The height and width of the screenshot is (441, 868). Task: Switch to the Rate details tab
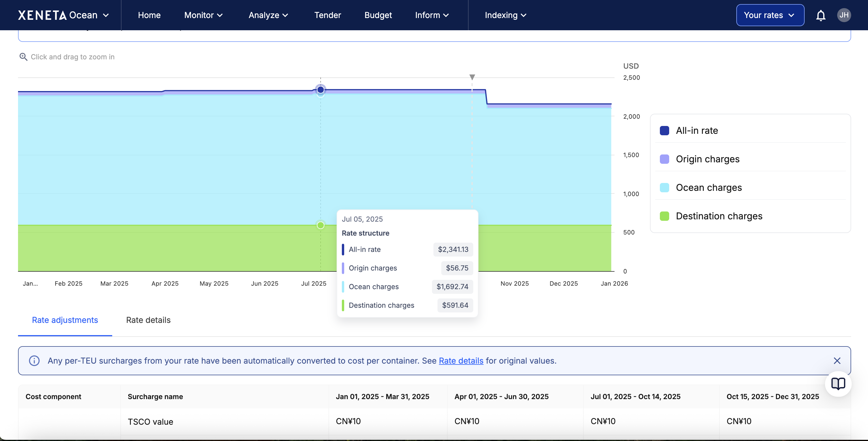point(148,320)
